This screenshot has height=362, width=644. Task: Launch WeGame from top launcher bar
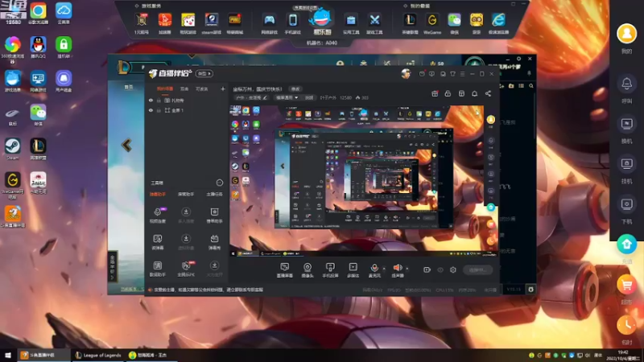tap(432, 23)
